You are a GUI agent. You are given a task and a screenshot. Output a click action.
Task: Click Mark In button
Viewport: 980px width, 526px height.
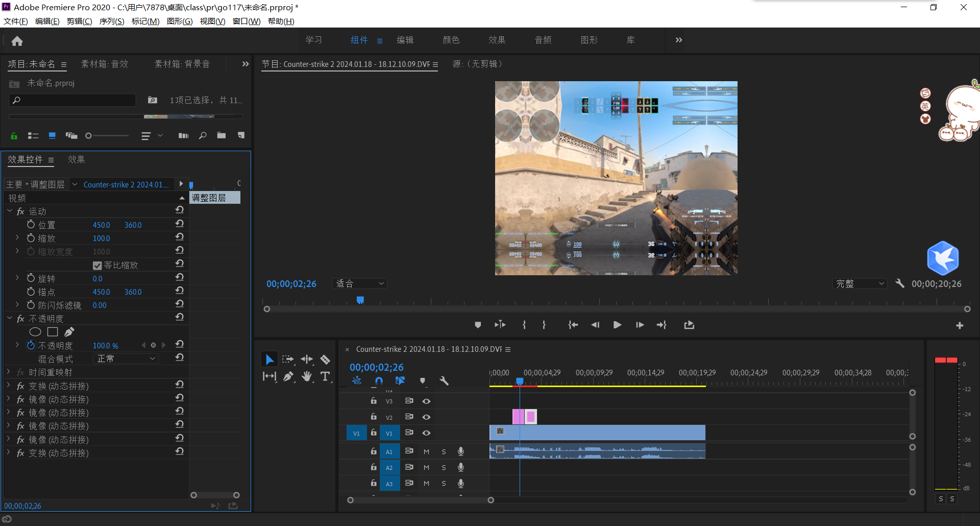(x=524, y=325)
